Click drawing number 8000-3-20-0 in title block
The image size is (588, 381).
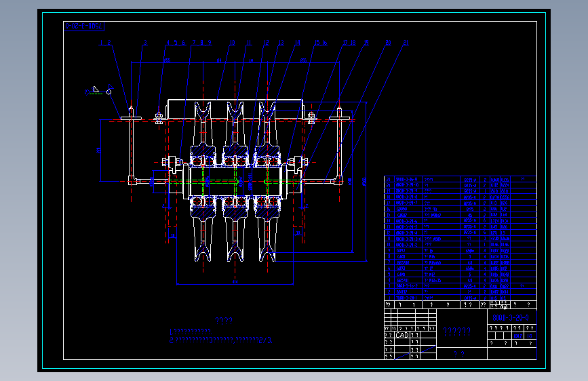(x=511, y=318)
